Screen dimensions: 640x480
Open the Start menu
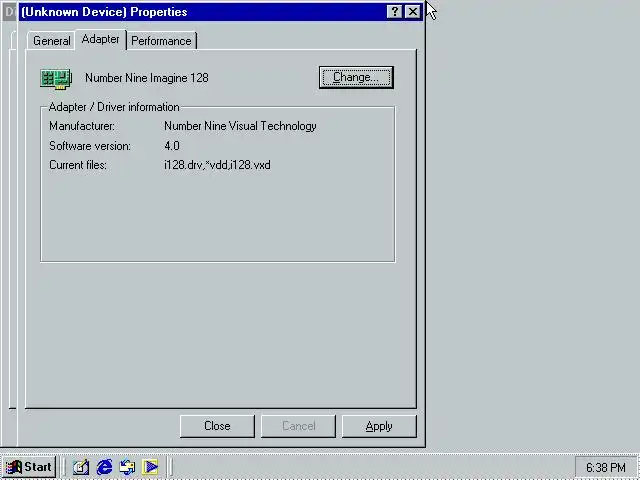29,467
